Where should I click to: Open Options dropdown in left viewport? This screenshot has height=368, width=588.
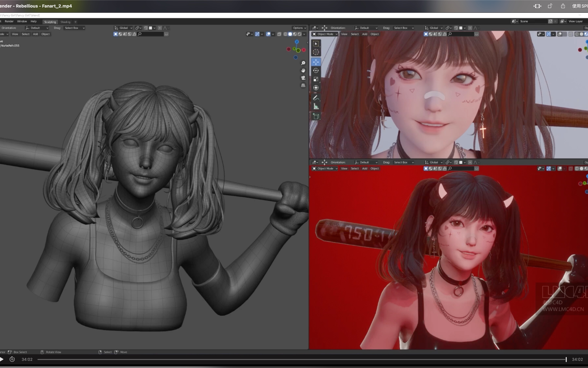coord(299,28)
